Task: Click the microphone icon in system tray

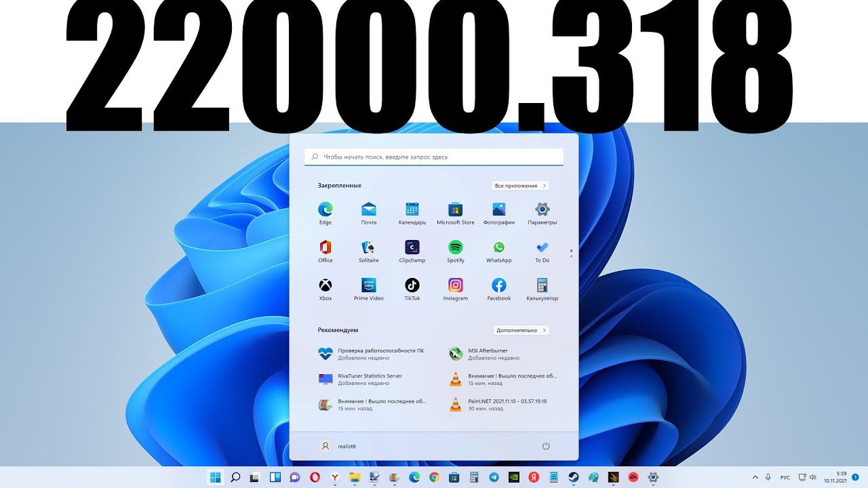Action: point(768,477)
